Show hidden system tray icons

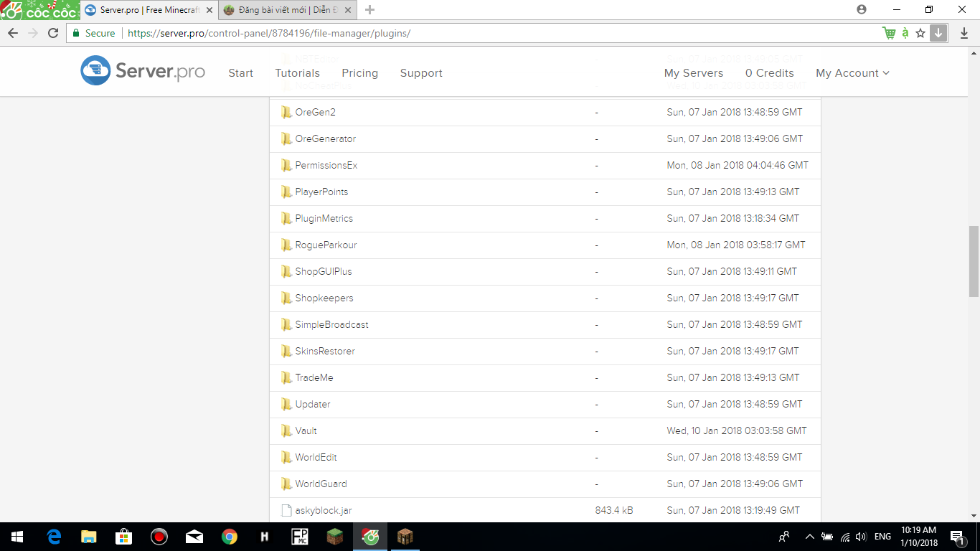(810, 537)
